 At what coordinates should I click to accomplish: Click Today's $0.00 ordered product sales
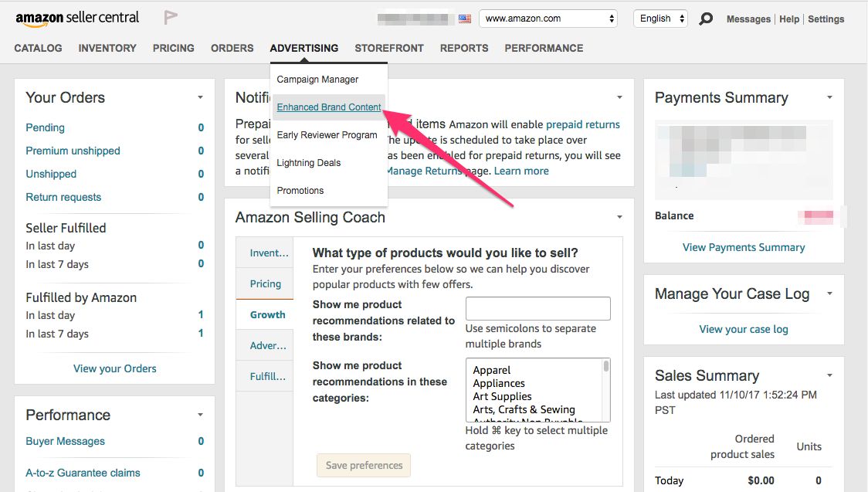tap(761, 480)
